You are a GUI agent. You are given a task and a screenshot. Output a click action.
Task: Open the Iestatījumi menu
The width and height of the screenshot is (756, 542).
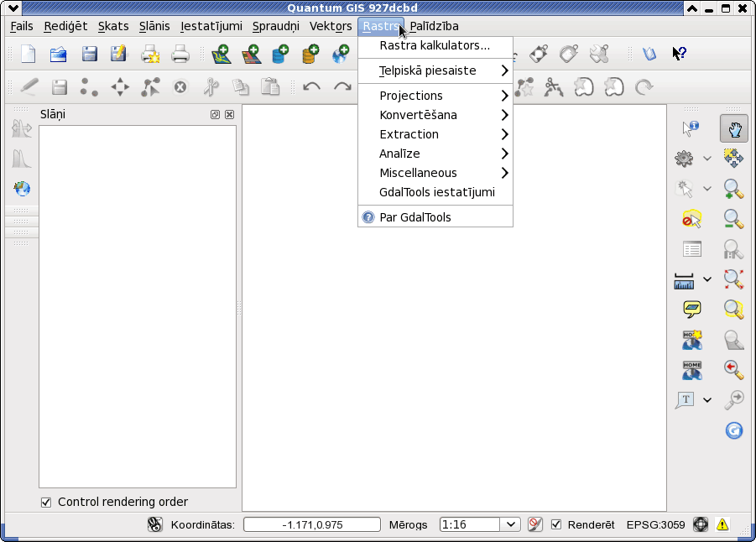pyautogui.click(x=211, y=26)
